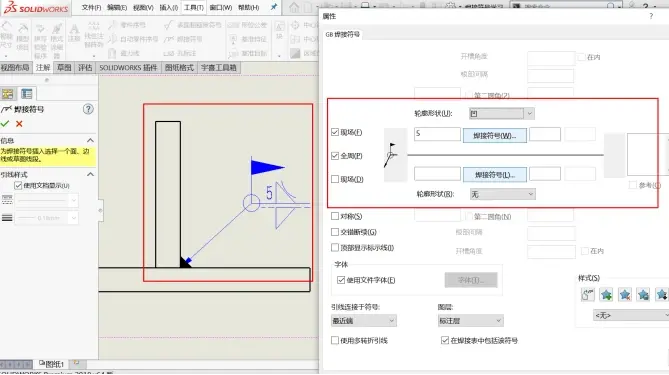This screenshot has width=669, height=375.
Task: Select 自动零件序号 auto balloon tool
Action: point(133,39)
